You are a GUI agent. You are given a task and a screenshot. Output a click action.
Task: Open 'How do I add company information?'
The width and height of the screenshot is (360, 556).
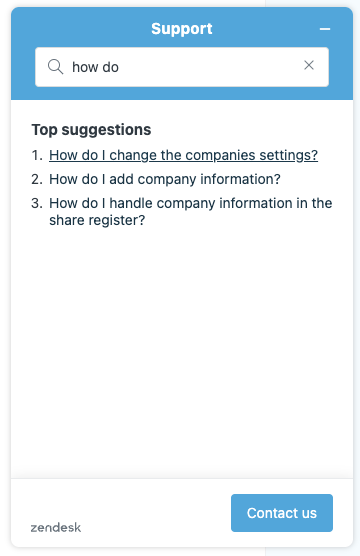tap(165, 179)
